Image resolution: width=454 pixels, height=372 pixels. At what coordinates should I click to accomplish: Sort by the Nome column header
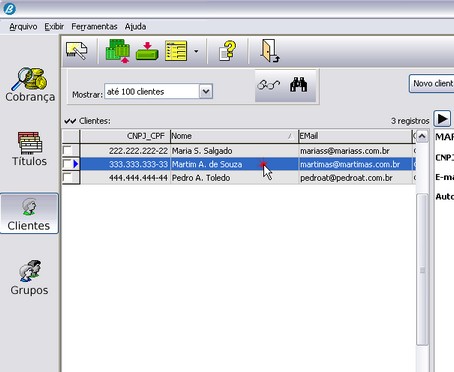coord(234,136)
